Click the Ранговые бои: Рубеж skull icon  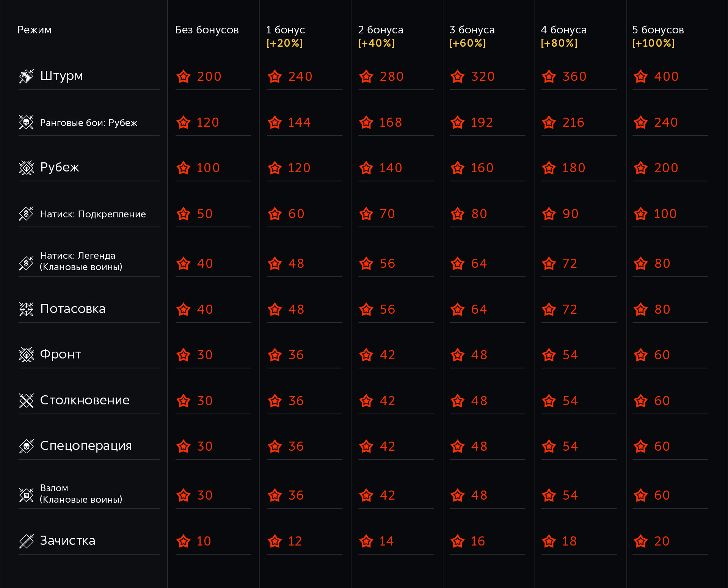tap(26, 122)
